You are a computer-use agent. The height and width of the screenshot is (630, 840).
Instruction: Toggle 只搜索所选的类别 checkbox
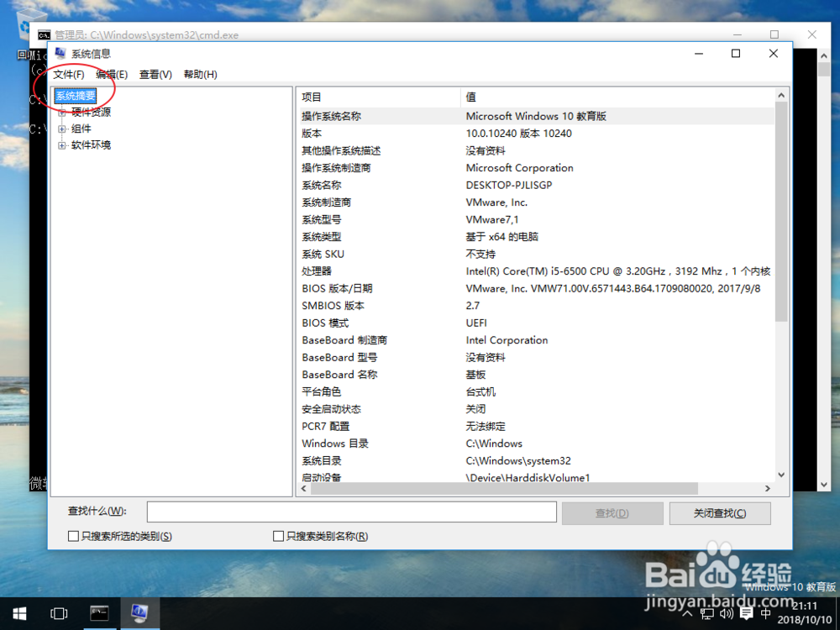pos(74,536)
